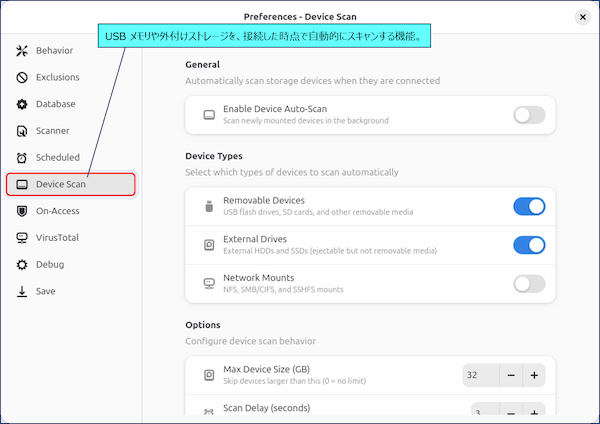Click the Debug gear icon
Image resolution: width=600 pixels, height=424 pixels.
click(22, 264)
